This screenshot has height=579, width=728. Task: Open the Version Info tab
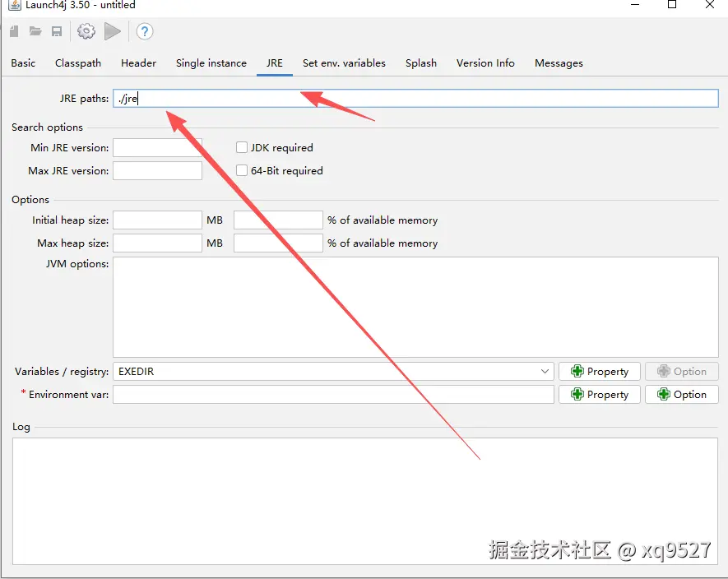[x=485, y=63]
